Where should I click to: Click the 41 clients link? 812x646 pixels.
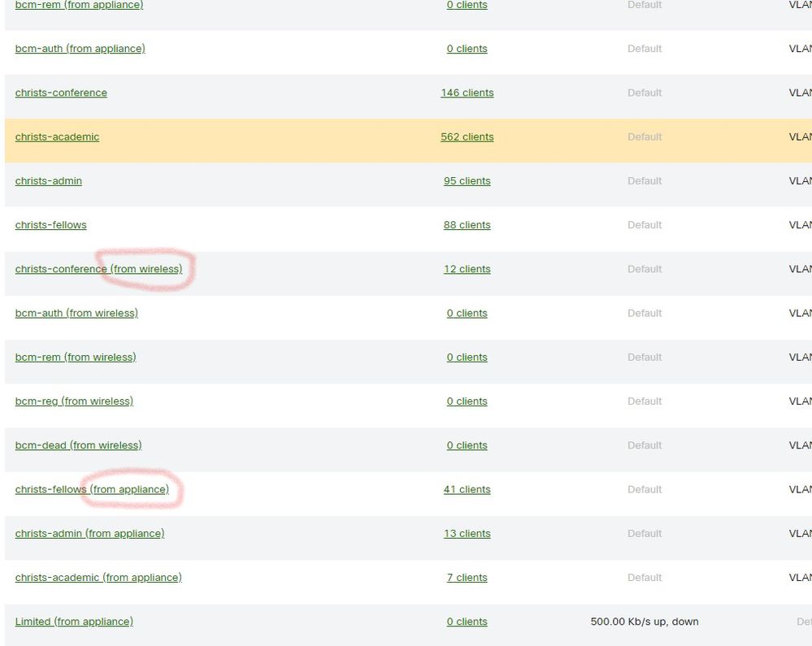click(x=467, y=489)
